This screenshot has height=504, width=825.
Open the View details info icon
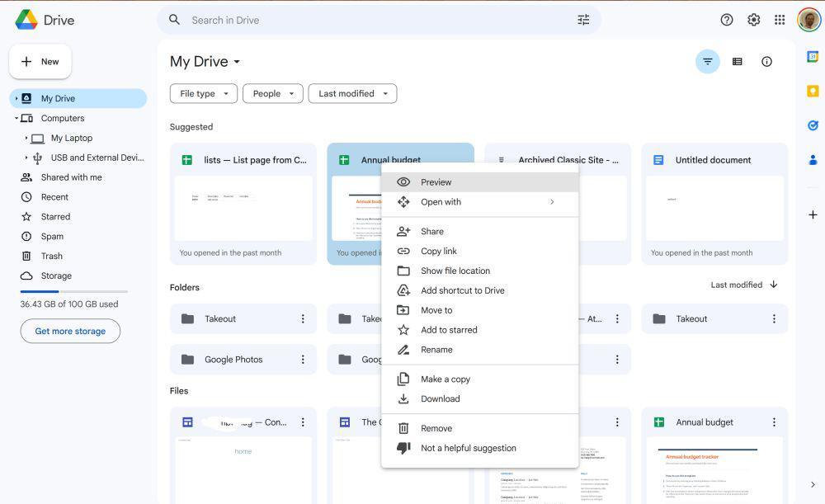pos(766,62)
